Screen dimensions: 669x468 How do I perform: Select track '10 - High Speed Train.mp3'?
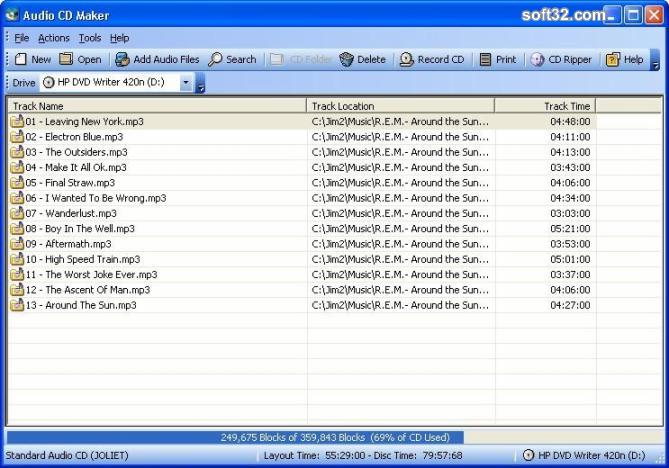83,259
